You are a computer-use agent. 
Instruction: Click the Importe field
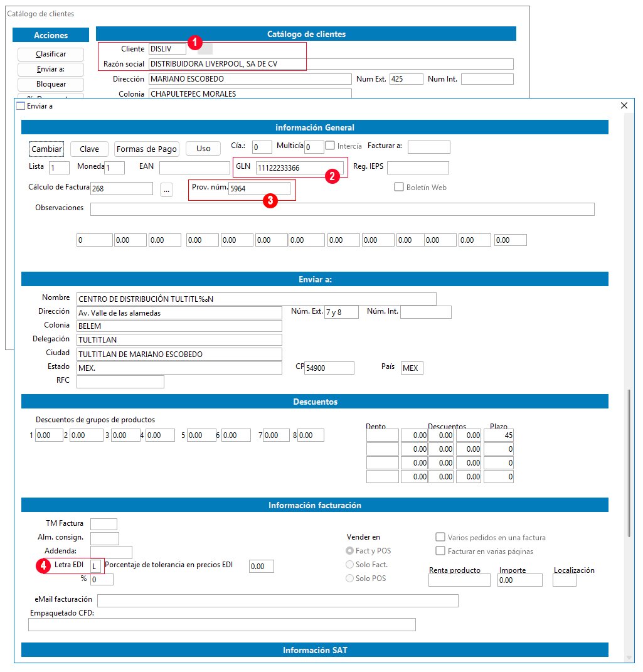click(520, 580)
